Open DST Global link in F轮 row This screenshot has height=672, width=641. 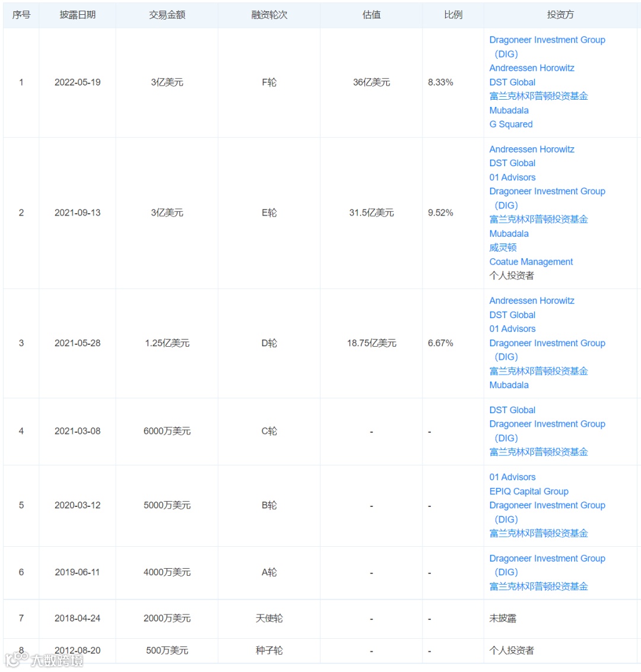point(512,83)
